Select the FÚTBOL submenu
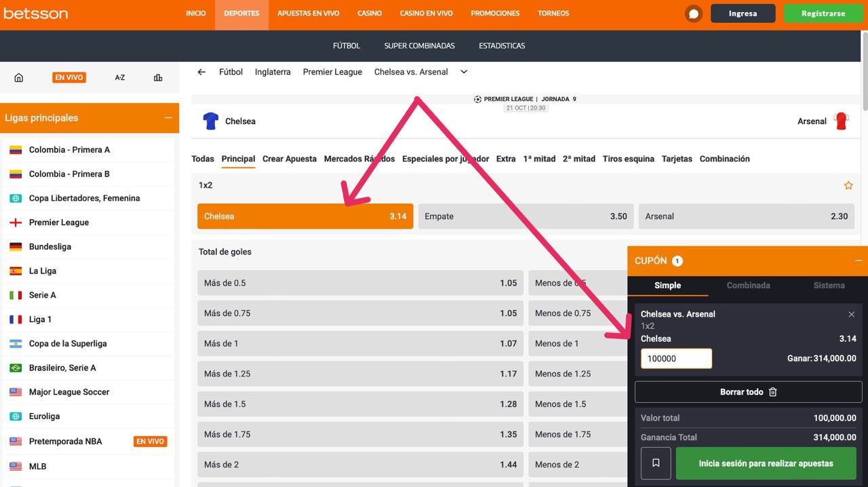The height and width of the screenshot is (487, 868). point(347,46)
